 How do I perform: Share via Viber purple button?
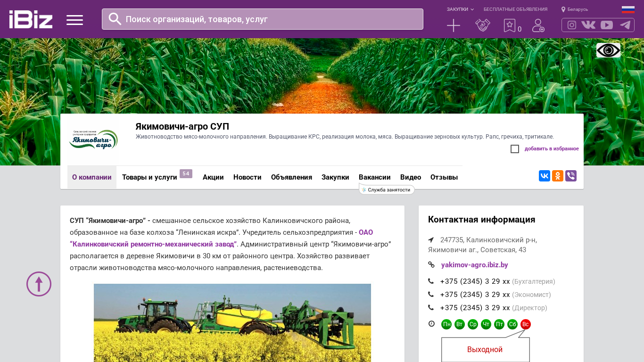pyautogui.click(x=571, y=176)
